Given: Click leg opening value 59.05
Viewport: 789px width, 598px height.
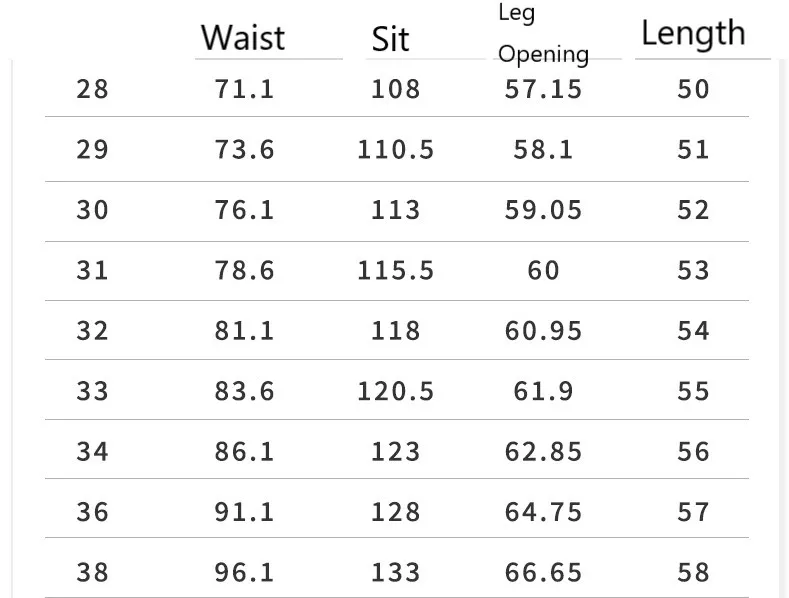Looking at the screenshot, I should tap(543, 210).
